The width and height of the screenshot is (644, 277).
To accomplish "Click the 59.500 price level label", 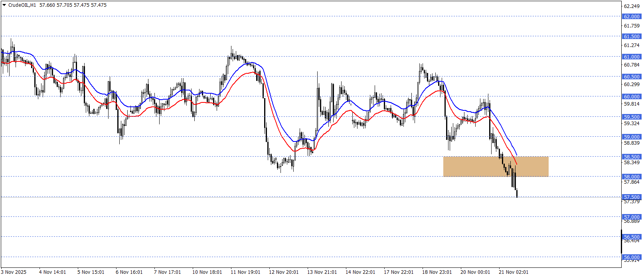I will 632,117.
